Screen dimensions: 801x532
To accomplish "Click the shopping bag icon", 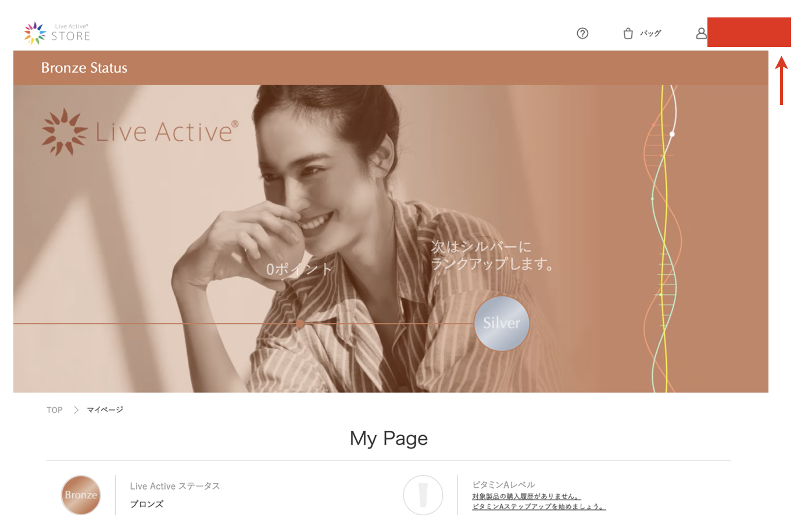I will [628, 34].
